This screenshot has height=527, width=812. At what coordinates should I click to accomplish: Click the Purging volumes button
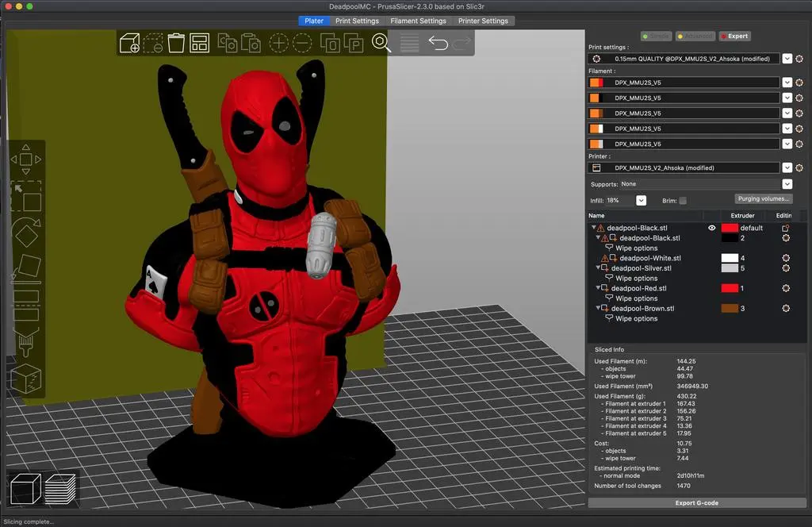pos(763,199)
